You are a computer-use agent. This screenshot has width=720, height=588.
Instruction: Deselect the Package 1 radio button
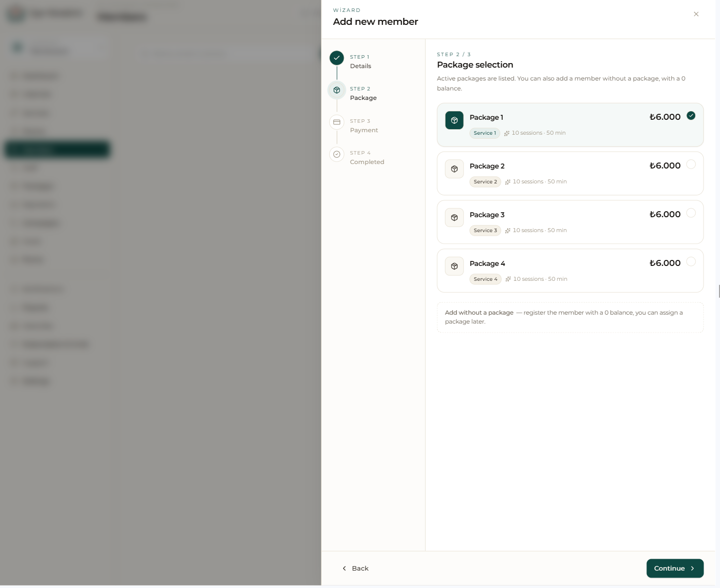click(x=691, y=116)
